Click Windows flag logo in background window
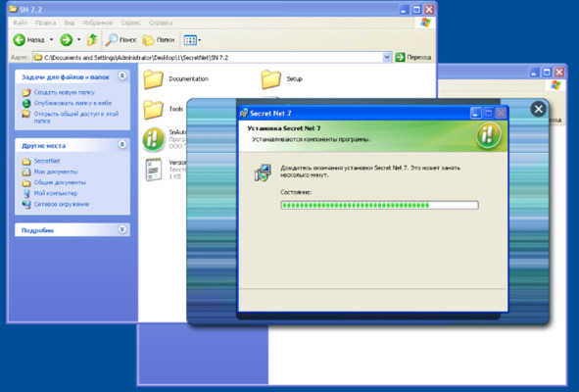This screenshot has height=392, width=579. coord(555,85)
